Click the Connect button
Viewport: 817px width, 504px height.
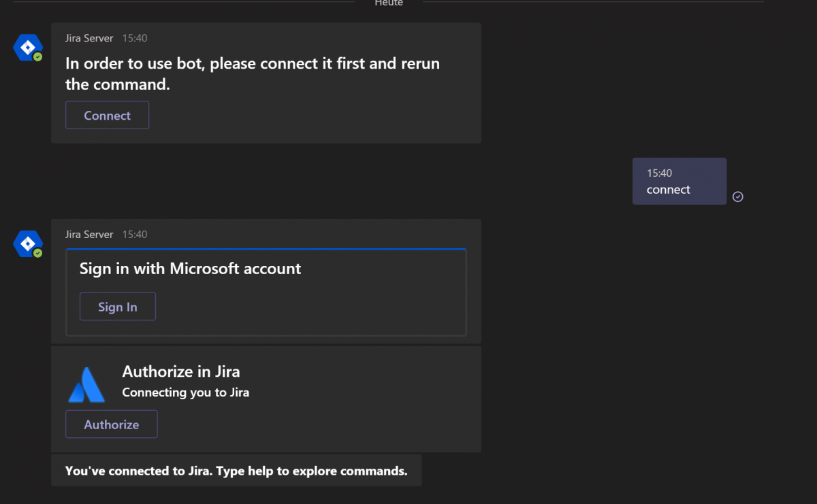[x=107, y=115]
